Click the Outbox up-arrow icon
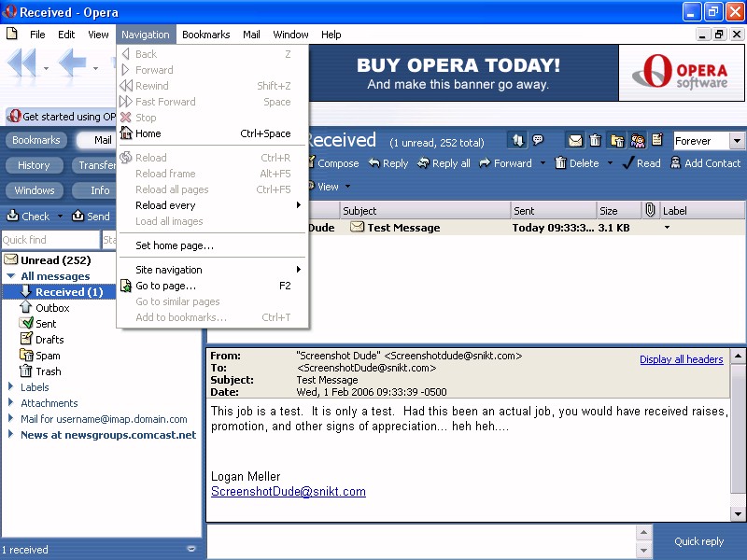Viewport: 747px width, 560px height. (26, 307)
